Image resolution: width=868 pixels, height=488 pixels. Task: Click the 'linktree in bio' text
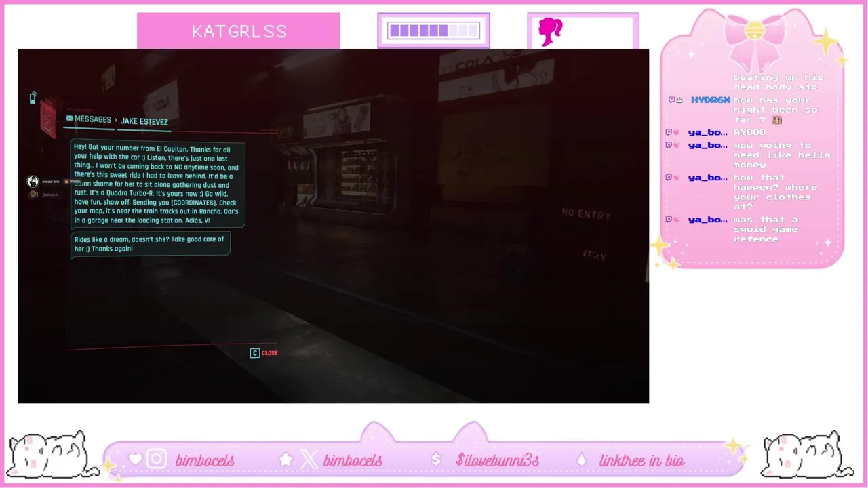click(x=642, y=460)
